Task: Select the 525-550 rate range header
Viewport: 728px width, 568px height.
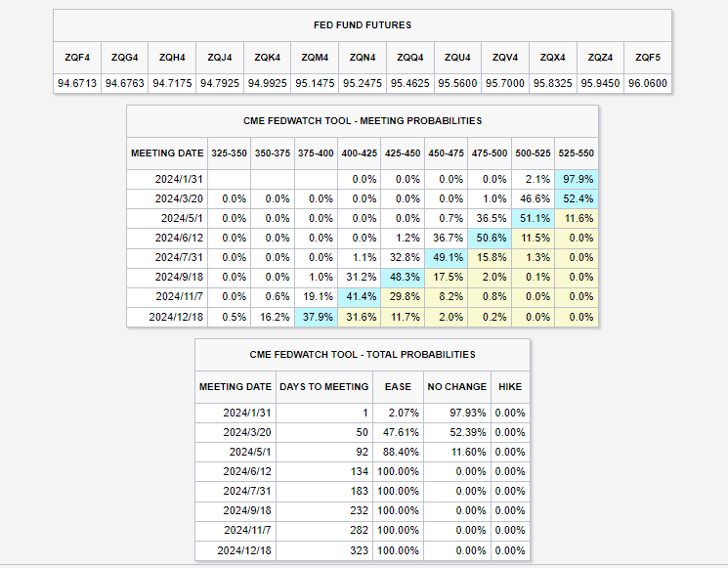Action: [x=577, y=153]
